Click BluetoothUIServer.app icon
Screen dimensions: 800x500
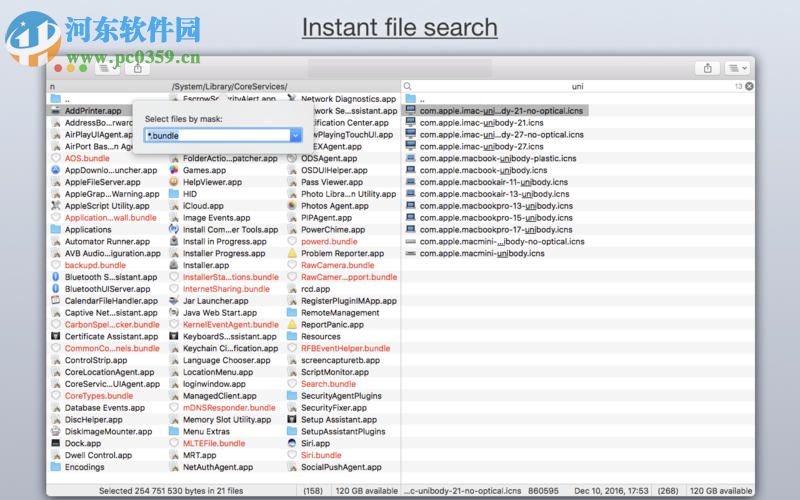(56, 289)
